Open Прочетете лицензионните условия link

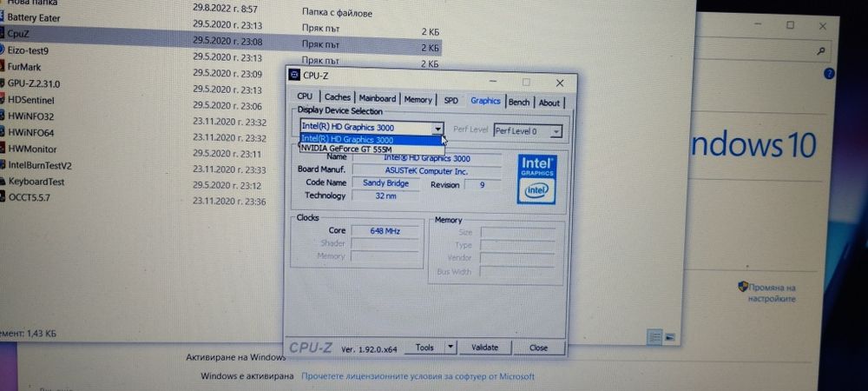tap(418, 376)
